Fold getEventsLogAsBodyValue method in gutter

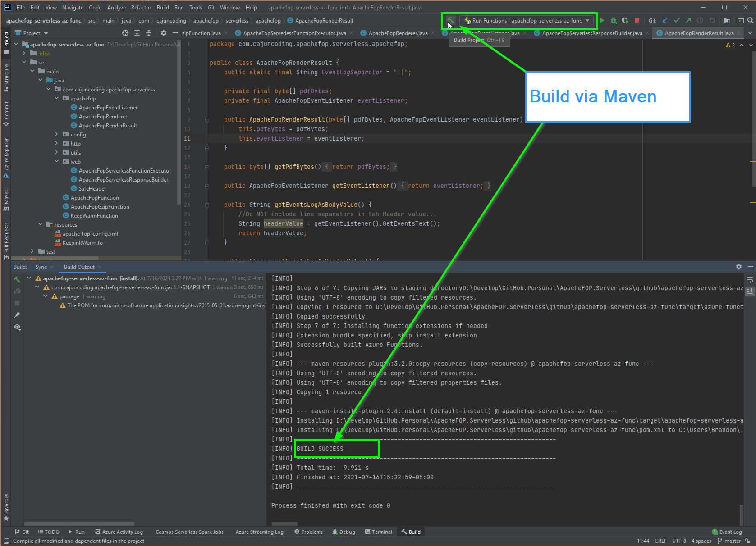click(x=207, y=205)
